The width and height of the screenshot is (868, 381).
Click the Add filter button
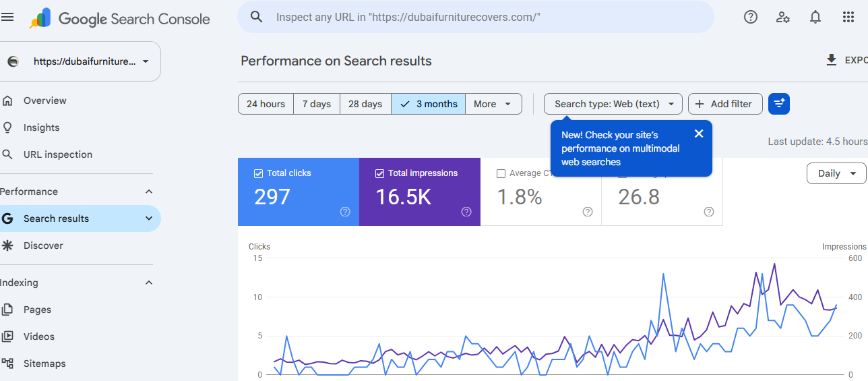coord(725,104)
